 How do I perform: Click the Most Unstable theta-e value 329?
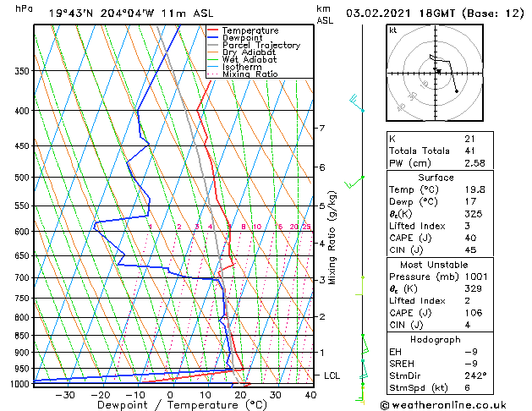474,288
